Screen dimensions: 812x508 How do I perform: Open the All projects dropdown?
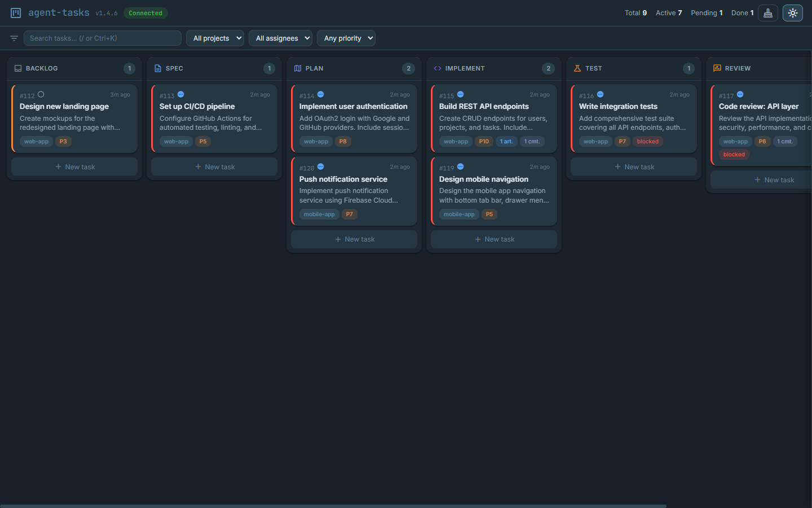tap(215, 38)
